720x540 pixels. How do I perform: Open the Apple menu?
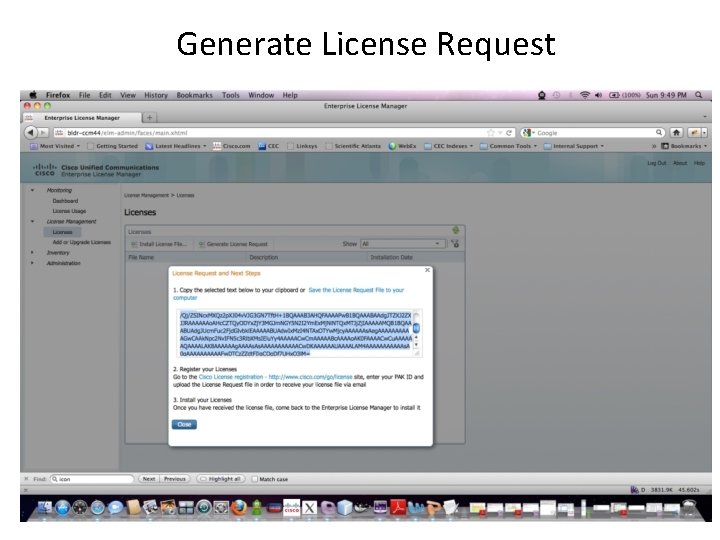[33, 95]
